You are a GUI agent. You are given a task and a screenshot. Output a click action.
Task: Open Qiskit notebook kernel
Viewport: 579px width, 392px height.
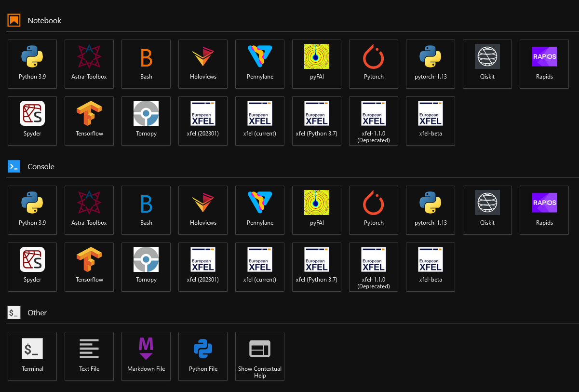click(487, 64)
